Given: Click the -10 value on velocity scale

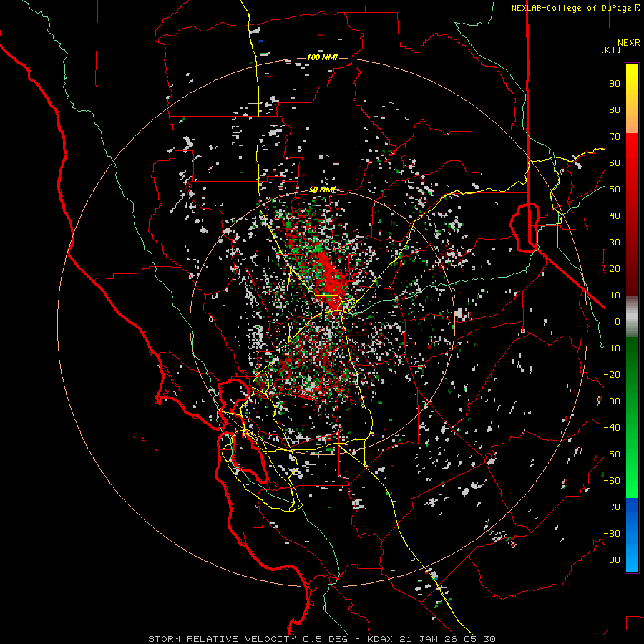Looking at the screenshot, I should coord(612,348).
